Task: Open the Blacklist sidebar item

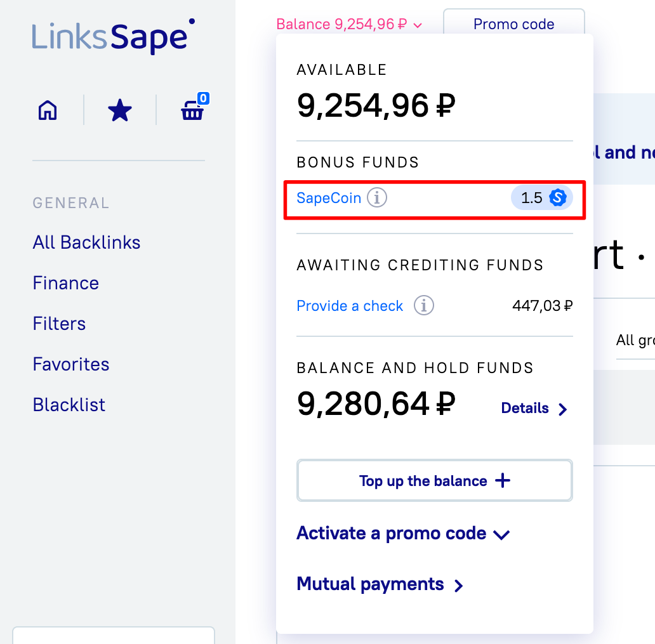Action: (69, 404)
